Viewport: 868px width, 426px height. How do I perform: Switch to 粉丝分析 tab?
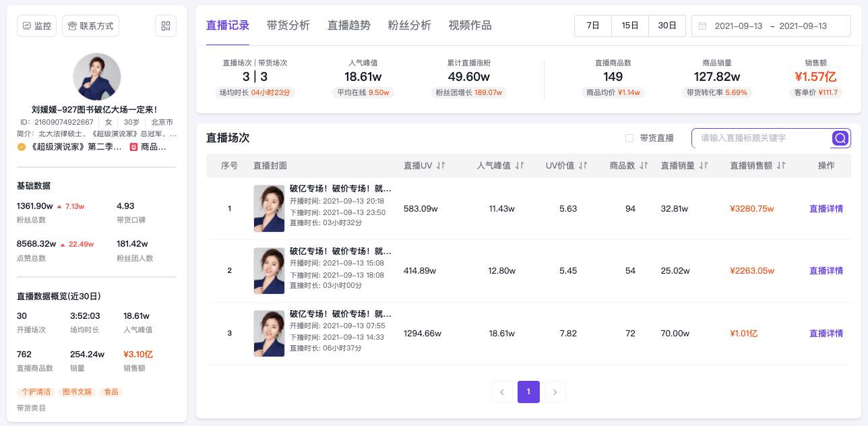(x=410, y=26)
